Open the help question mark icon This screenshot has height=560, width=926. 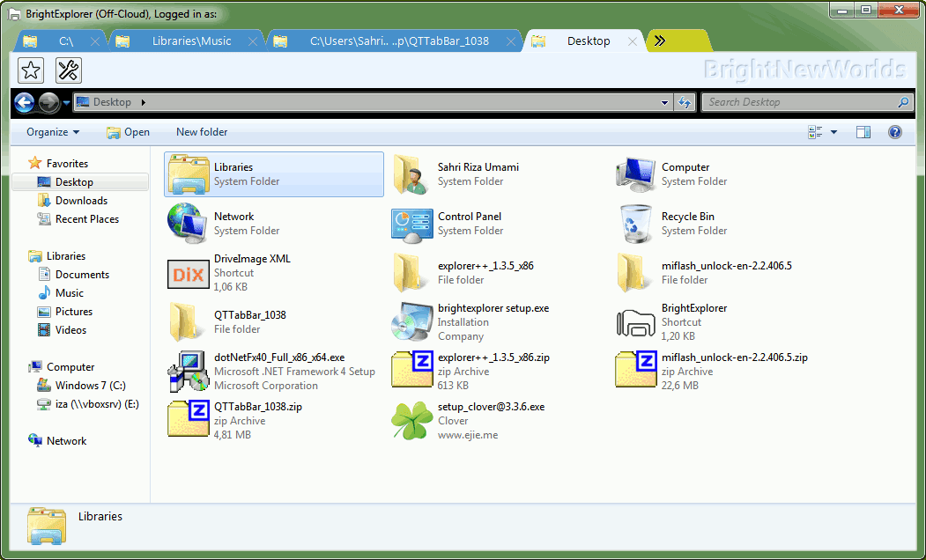pyautogui.click(x=894, y=132)
